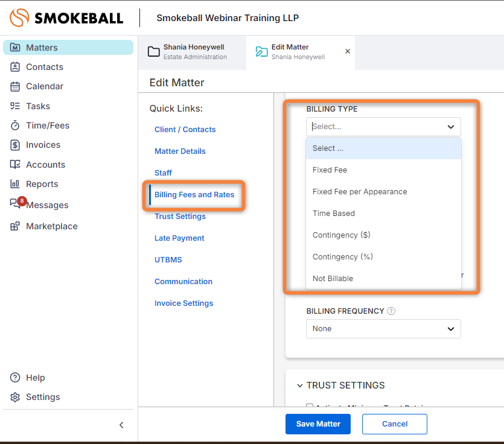
Task: Select the Edit Matter tab
Action: 301,52
